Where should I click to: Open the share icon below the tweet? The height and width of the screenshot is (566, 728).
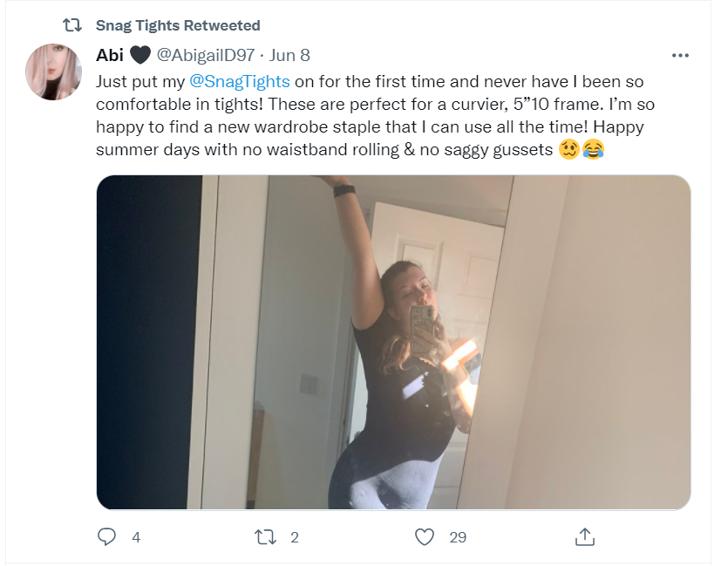tap(584, 537)
